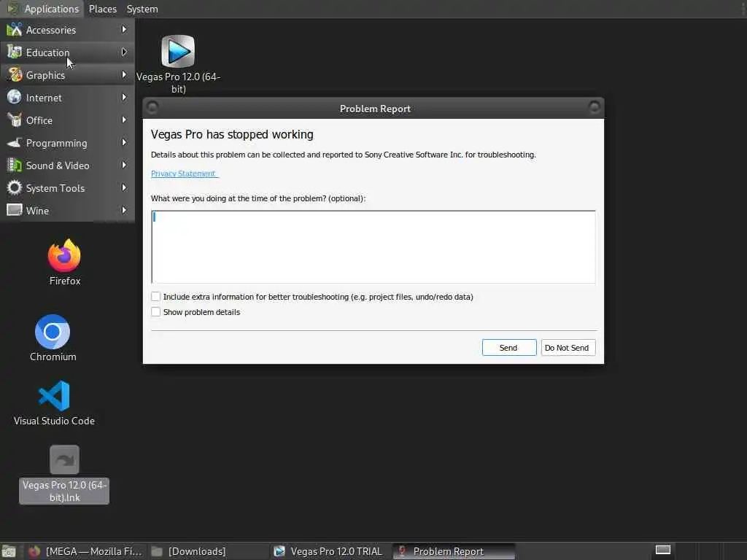
Task: Check the Show problem details box
Action: coord(155,311)
